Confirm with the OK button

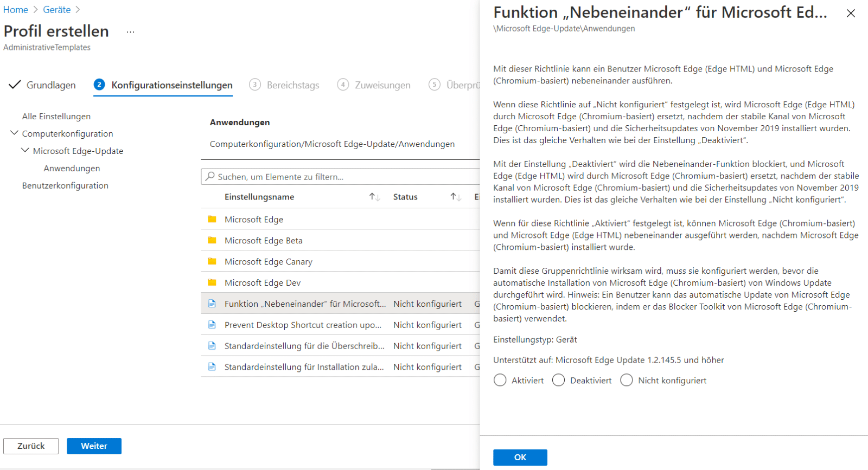pos(520,458)
